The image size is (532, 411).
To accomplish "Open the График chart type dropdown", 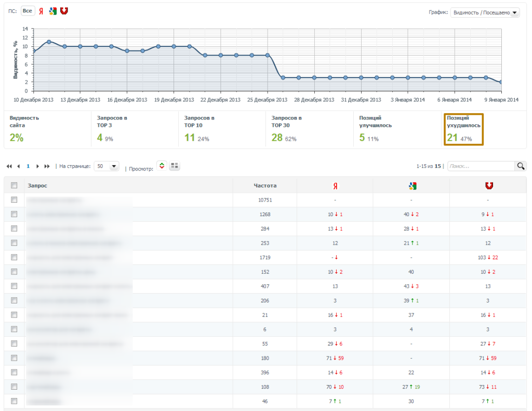I will pos(484,12).
